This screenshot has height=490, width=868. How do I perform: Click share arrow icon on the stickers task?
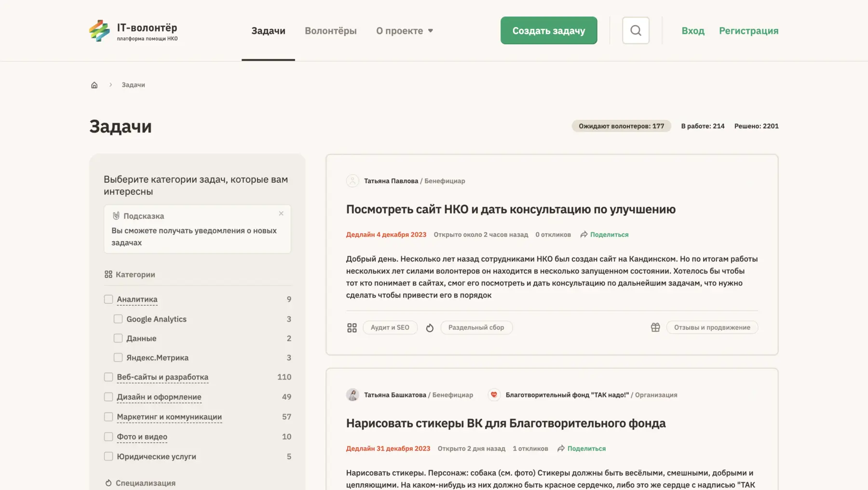pyautogui.click(x=561, y=449)
